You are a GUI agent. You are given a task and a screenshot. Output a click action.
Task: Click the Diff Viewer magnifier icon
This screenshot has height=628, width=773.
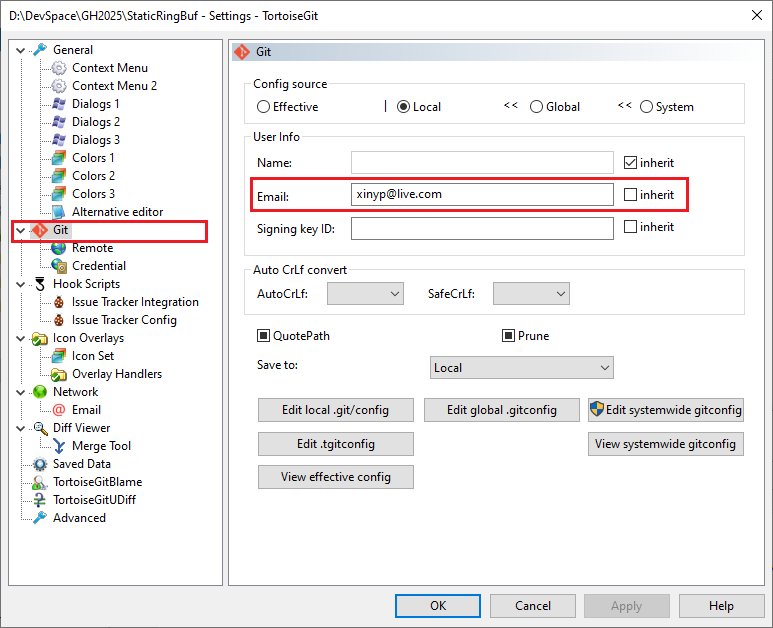tap(40, 428)
